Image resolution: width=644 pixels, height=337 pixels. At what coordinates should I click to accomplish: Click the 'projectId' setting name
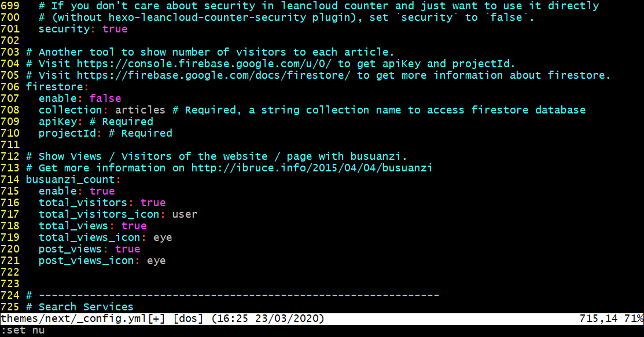67,133
